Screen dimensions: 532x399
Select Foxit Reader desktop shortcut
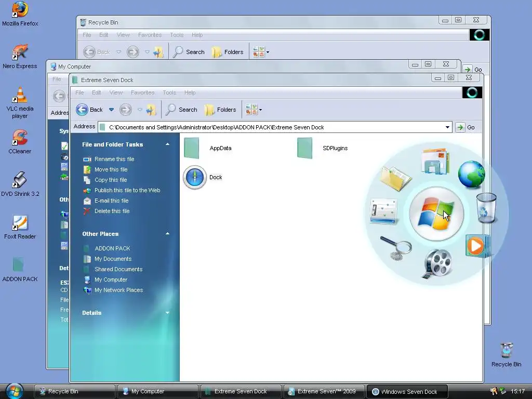pyautogui.click(x=20, y=227)
